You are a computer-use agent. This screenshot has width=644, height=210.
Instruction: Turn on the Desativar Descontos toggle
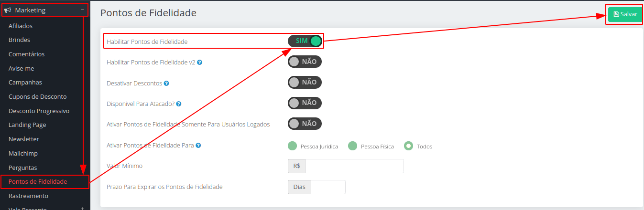pos(305,82)
